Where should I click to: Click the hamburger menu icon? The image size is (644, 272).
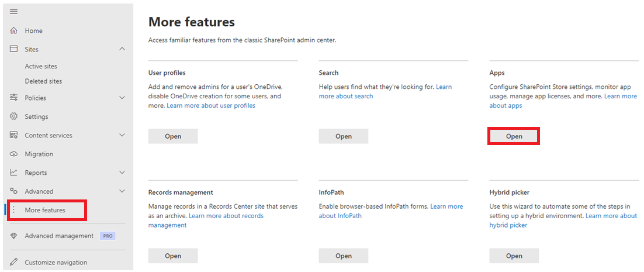pyautogui.click(x=13, y=12)
